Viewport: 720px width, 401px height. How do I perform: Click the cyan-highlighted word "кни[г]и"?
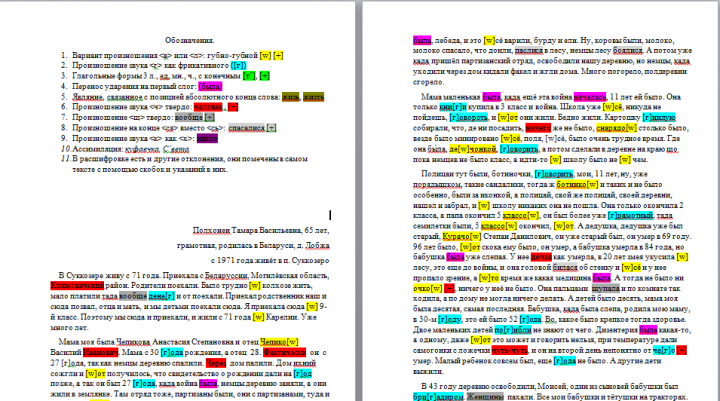(x=453, y=107)
